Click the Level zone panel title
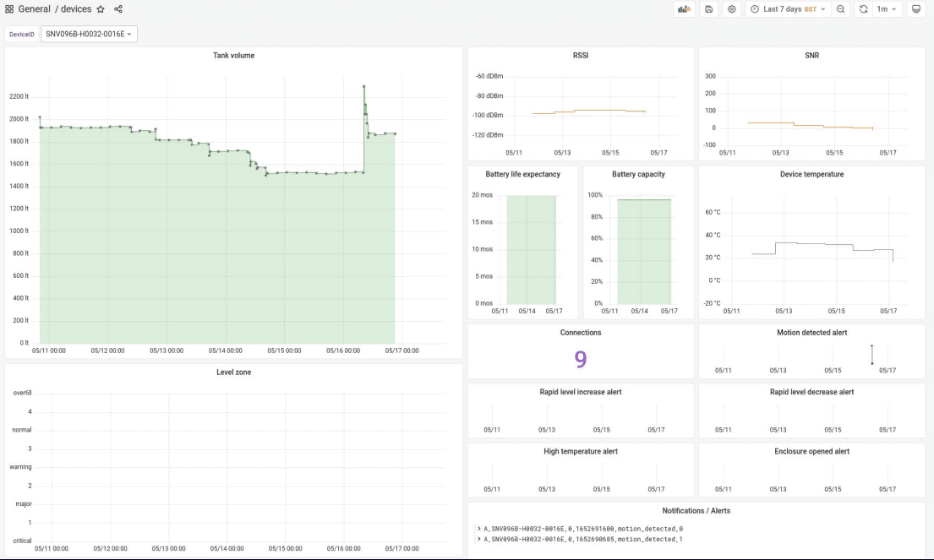The image size is (934, 560). tap(233, 372)
